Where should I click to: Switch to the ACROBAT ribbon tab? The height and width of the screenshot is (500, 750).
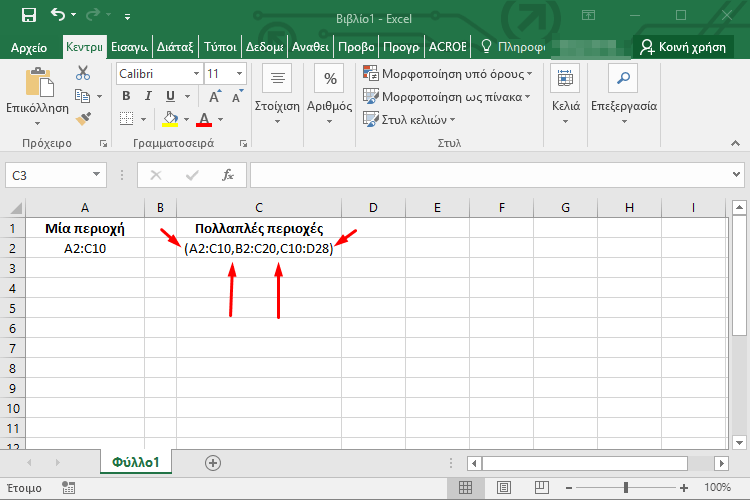tap(447, 47)
